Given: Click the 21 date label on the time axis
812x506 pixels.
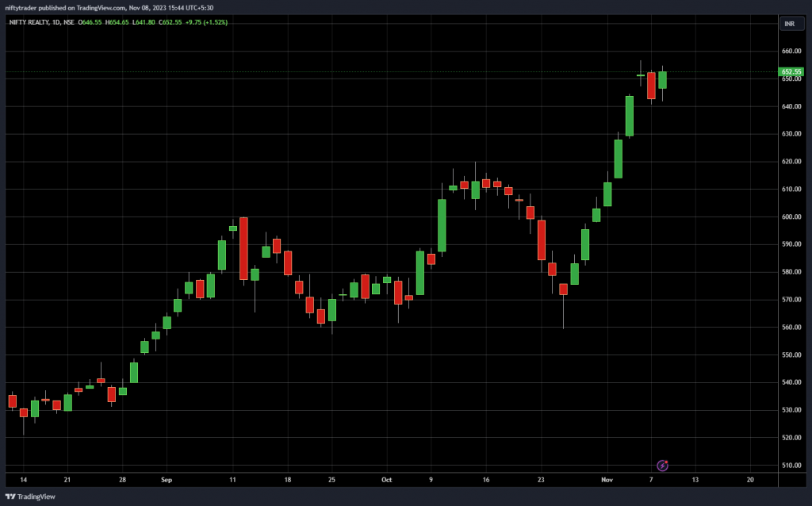Looking at the screenshot, I should click(67, 480).
